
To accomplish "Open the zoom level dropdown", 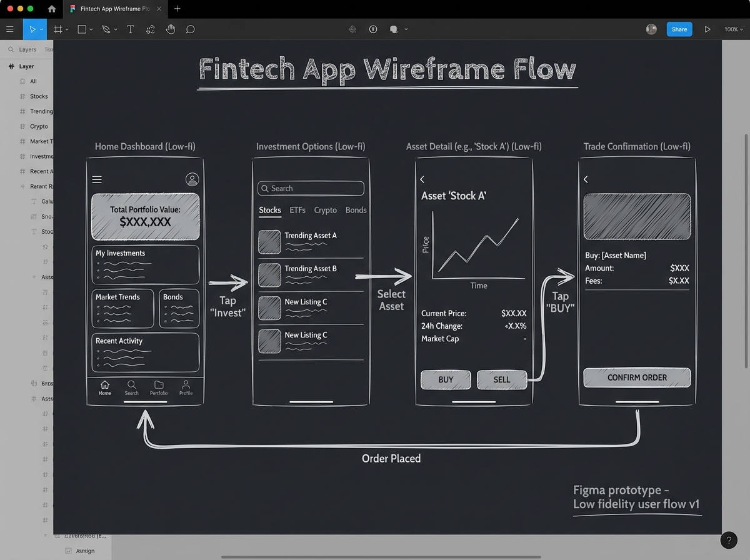I will click(x=733, y=29).
